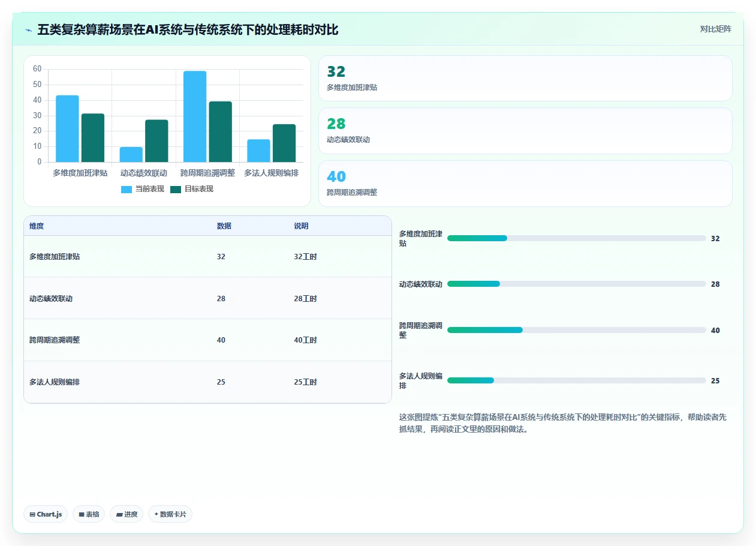The height and width of the screenshot is (546, 756).
Task: Select the 多维度加班津贴 card showing 32
Action: 525,79
